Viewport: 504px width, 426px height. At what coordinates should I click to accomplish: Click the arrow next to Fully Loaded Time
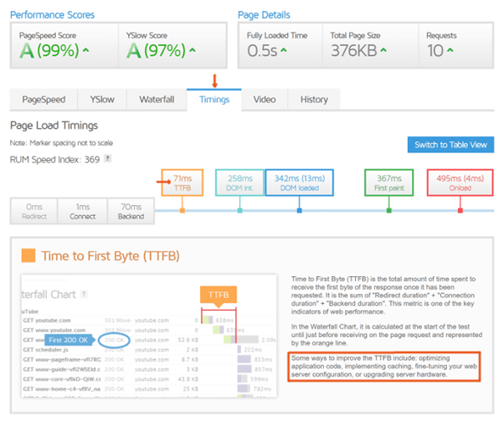pos(283,53)
